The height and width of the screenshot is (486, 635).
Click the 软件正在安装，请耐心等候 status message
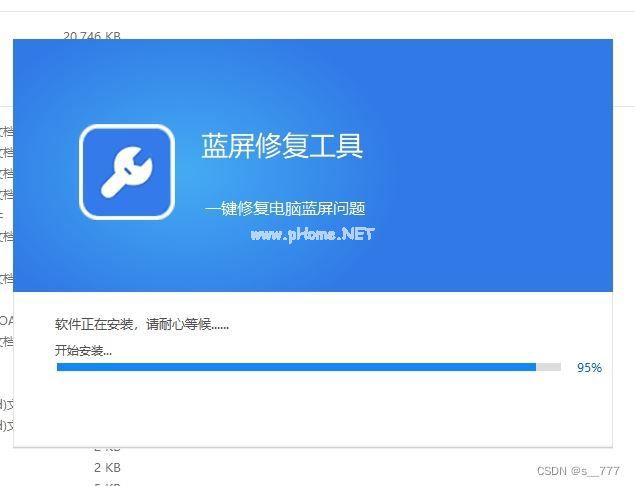[x=142, y=324]
